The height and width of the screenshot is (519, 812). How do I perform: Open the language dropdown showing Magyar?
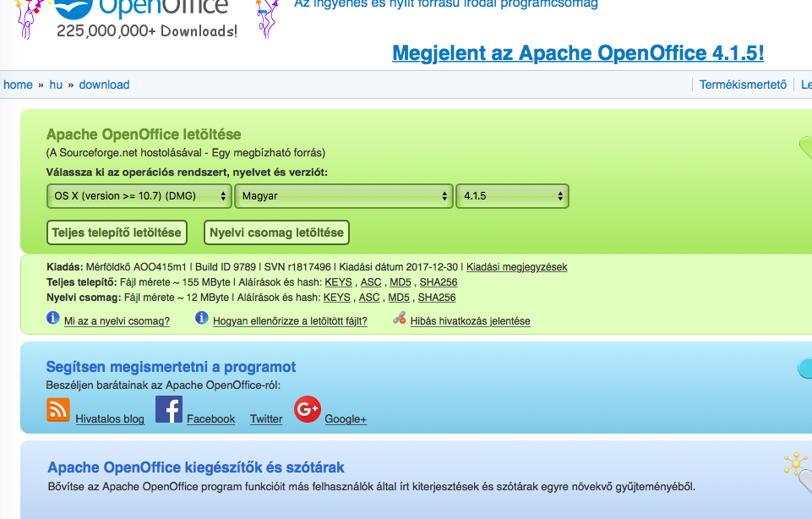point(344,196)
